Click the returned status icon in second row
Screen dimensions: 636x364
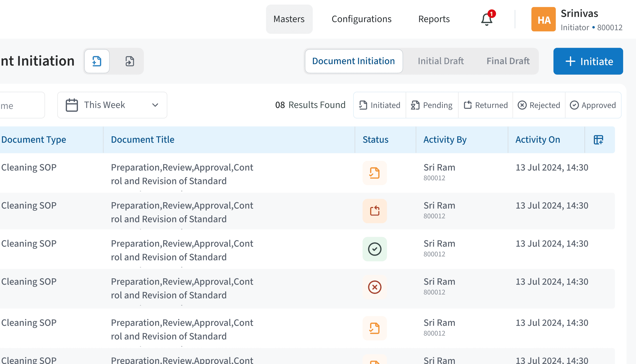374,211
